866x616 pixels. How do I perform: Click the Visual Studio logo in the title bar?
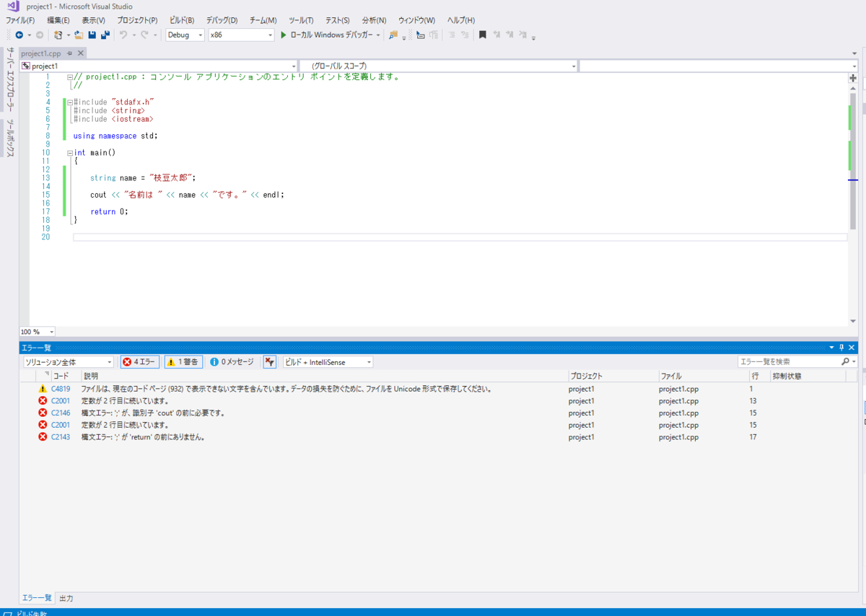[12, 6]
